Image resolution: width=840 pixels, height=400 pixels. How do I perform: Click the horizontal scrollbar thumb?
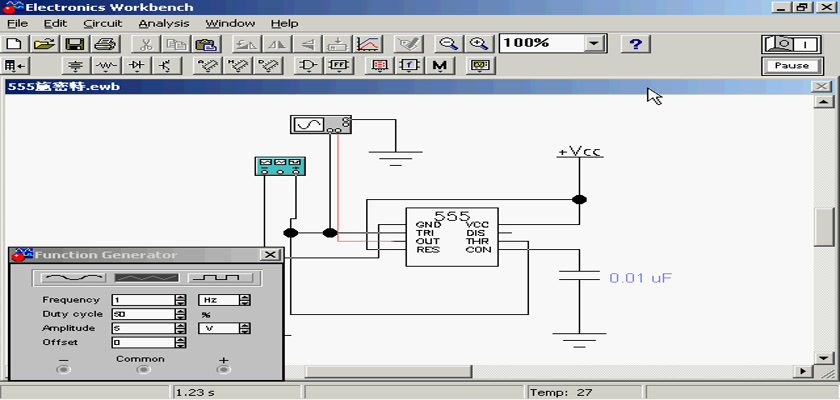(388, 371)
